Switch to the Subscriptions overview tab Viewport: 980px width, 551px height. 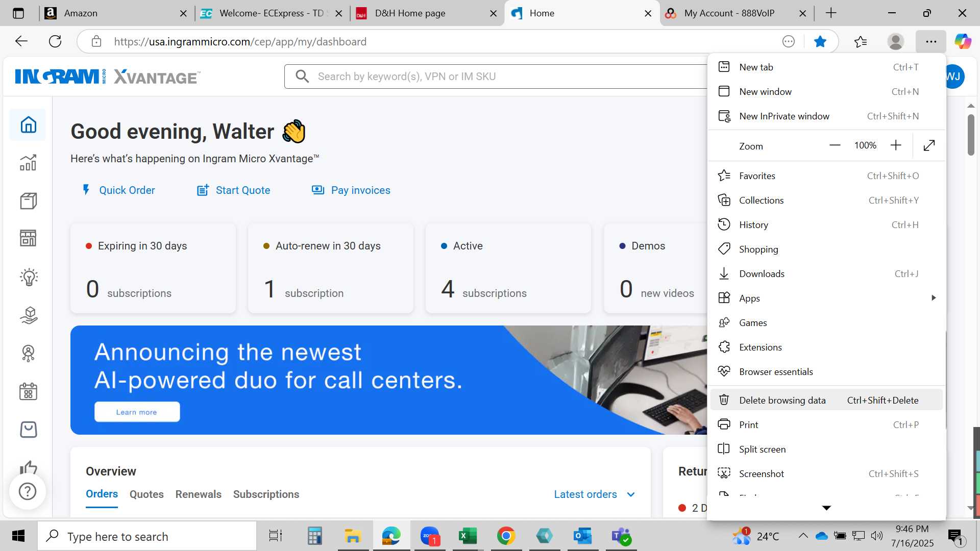click(x=266, y=494)
